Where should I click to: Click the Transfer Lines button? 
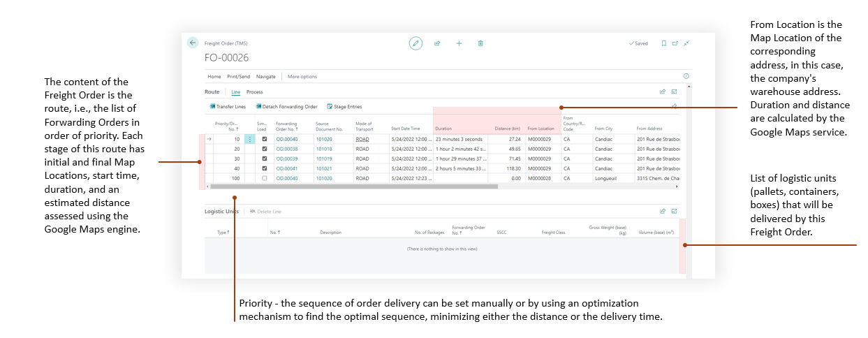tap(228, 107)
